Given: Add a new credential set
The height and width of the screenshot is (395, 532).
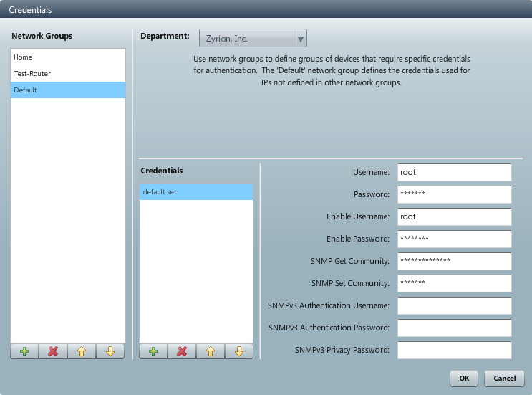Looking at the screenshot, I should coord(153,351).
